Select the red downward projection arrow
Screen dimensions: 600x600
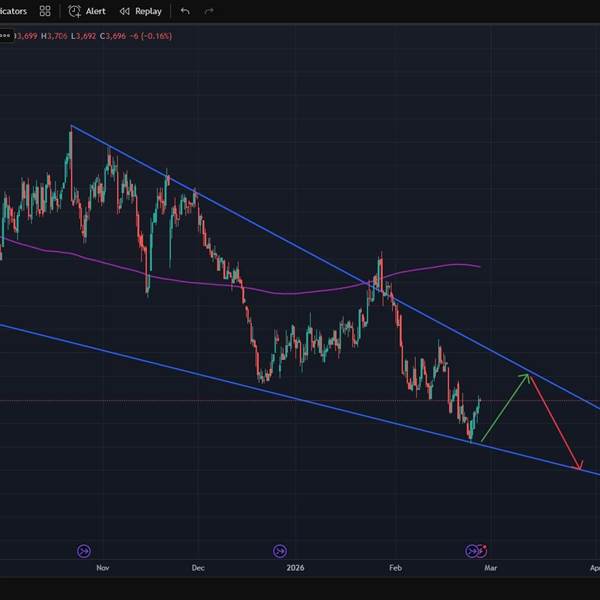[x=555, y=422]
